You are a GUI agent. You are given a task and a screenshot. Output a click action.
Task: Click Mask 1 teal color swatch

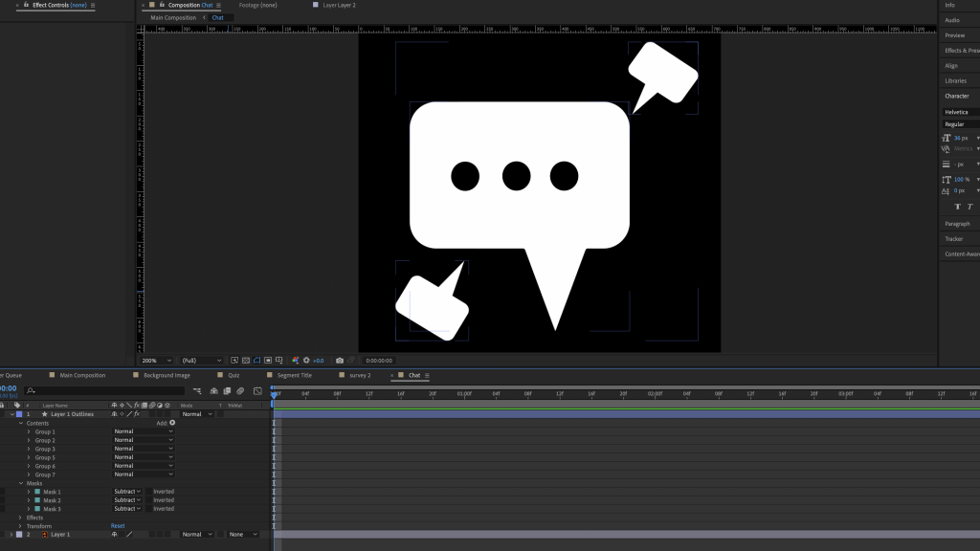(x=37, y=492)
